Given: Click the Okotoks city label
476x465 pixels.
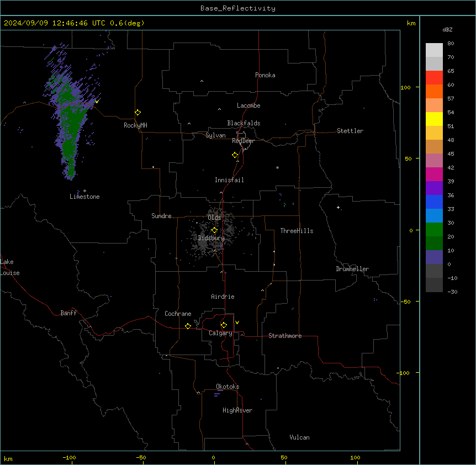Looking at the screenshot, I should tap(228, 387).
